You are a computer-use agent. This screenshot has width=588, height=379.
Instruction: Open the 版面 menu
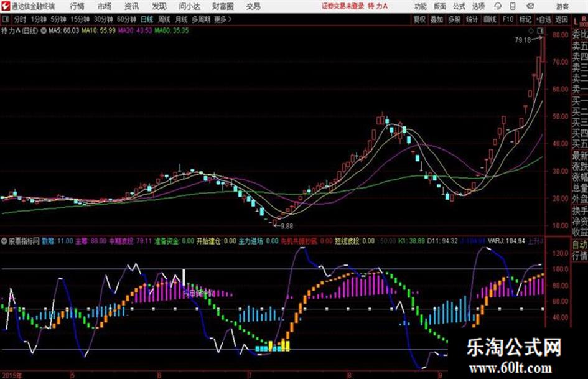coord(439,6)
